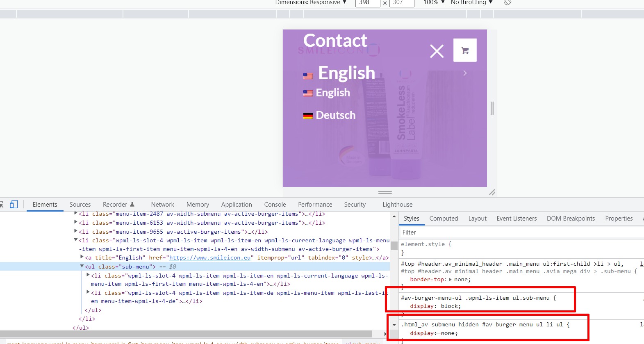
Task: Click the Deutsch language submenu item
Action: pyautogui.click(x=335, y=115)
